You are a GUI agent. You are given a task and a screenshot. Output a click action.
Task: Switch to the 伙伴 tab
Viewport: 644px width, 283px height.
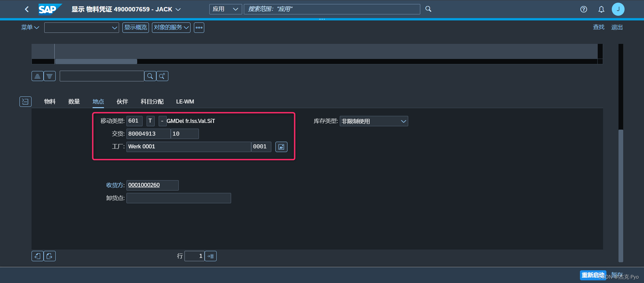click(122, 101)
